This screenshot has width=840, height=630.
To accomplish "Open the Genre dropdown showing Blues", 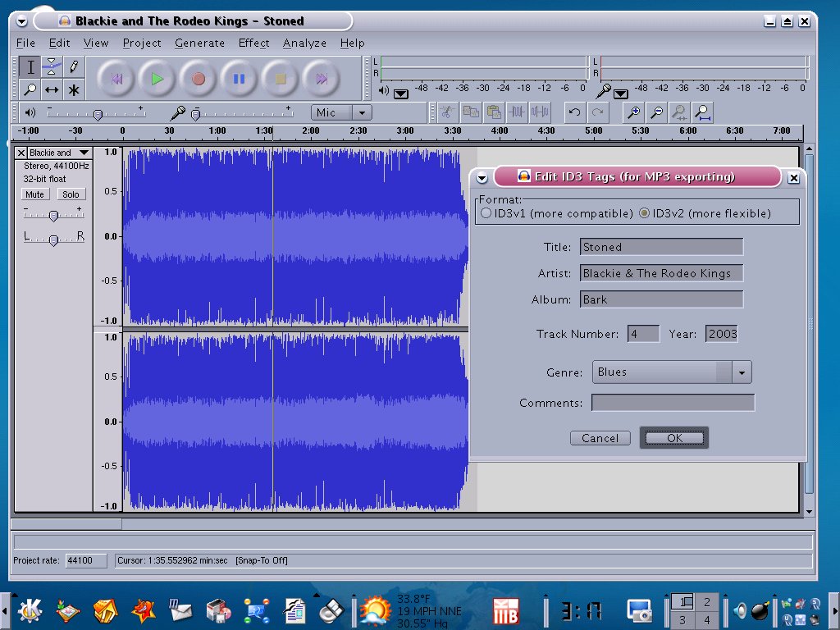I will coord(742,372).
